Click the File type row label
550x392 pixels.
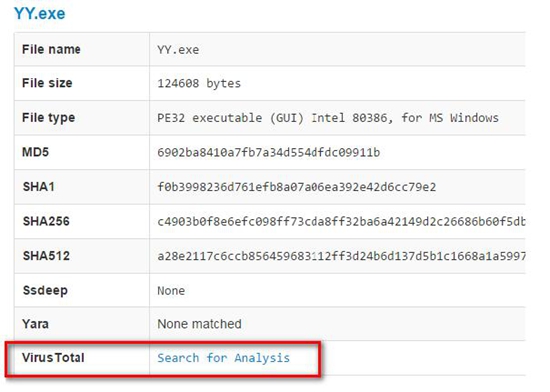[x=48, y=118]
